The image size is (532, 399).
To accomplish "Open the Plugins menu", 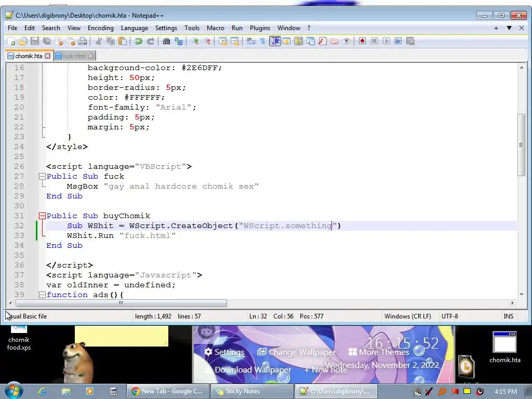I will coord(260,28).
